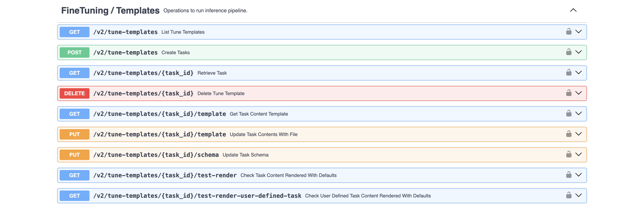Image resolution: width=644 pixels, height=211 pixels.
Task: Click lock on Check Task Content Rendered row
Action: click(x=569, y=175)
